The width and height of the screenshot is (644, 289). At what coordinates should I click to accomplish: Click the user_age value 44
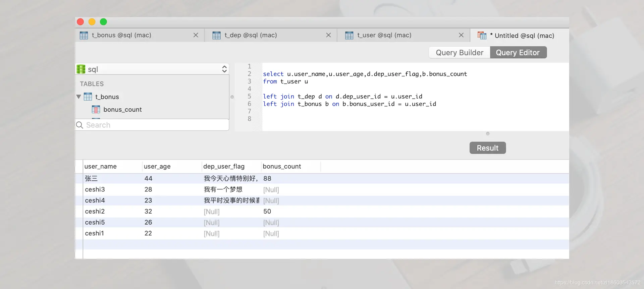[148, 179]
